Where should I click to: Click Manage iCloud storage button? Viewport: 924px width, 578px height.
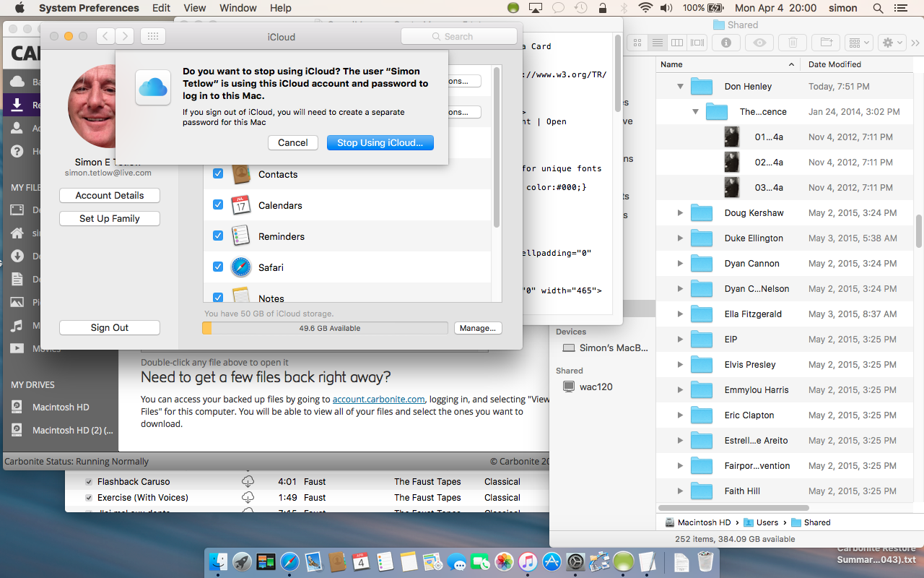click(x=478, y=328)
